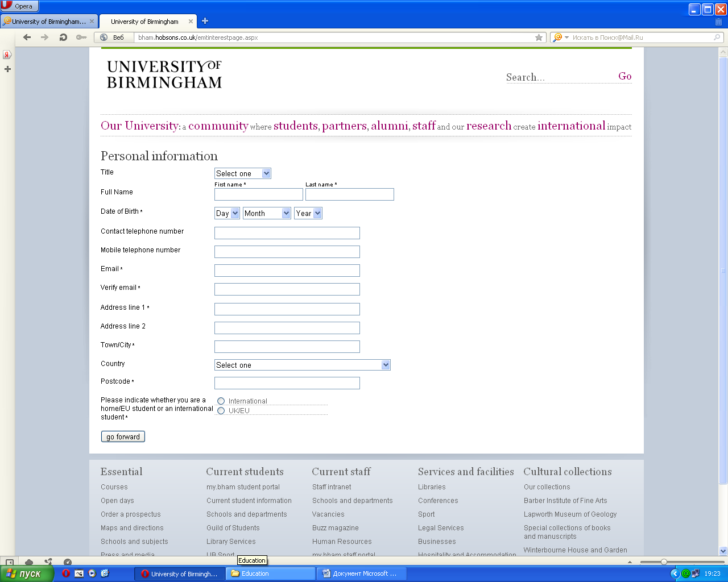Switch to Education folder in taskbar
Image resolution: width=728 pixels, height=582 pixels.
coord(270,573)
